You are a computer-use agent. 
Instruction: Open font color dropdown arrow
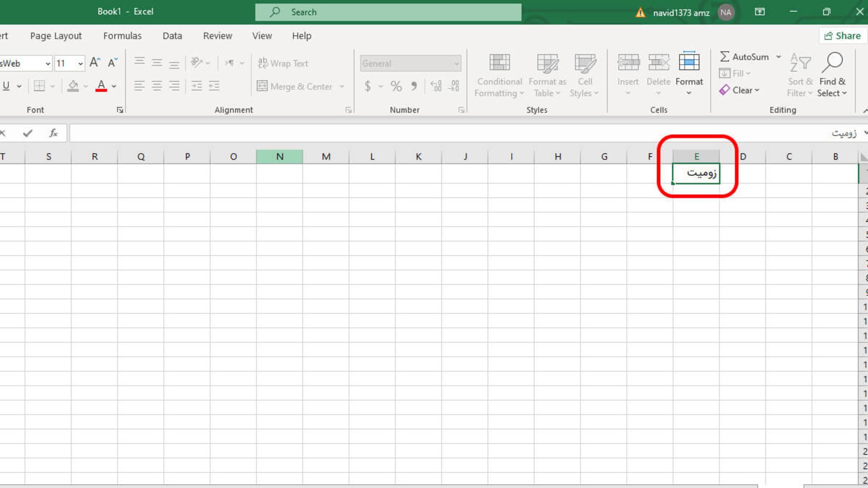(x=114, y=86)
